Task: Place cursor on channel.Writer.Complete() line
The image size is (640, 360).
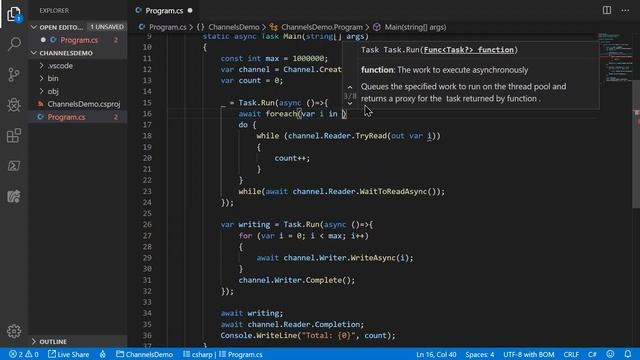Action: click(x=297, y=280)
